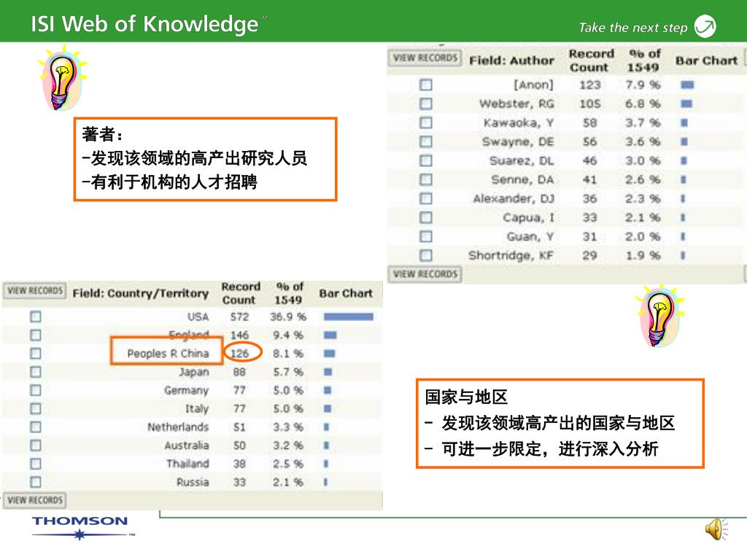The width and height of the screenshot is (747, 560).
Task: Click the ISI Web of Knowledge title
Action: (144, 24)
